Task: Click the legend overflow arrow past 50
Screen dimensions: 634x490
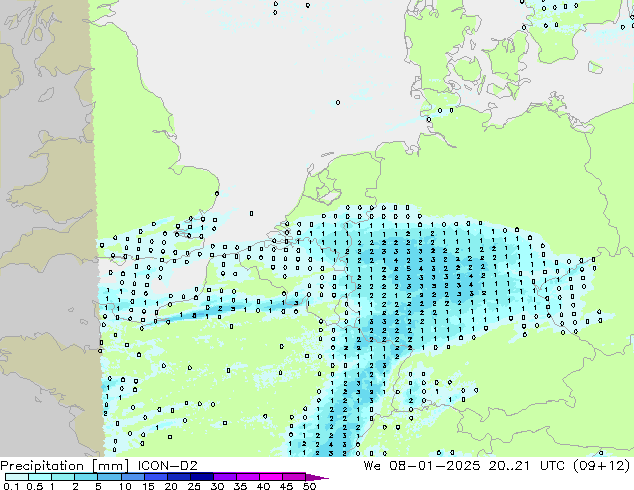Action: pos(317,477)
